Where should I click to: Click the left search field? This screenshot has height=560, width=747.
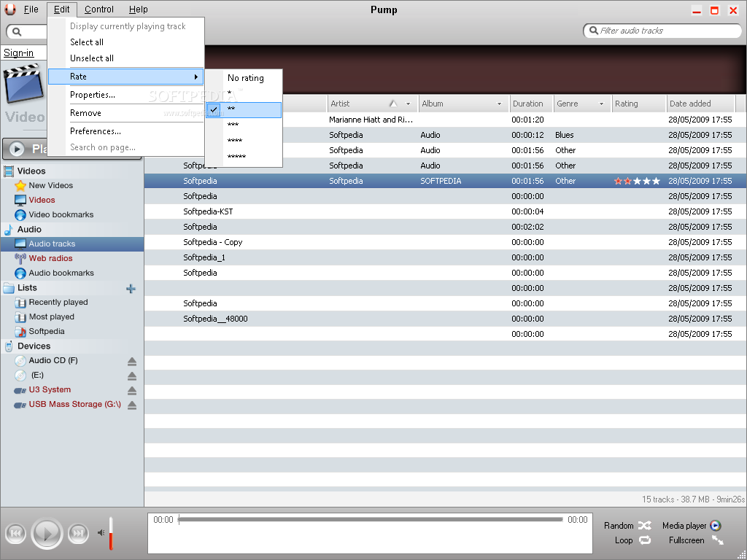[x=27, y=31]
